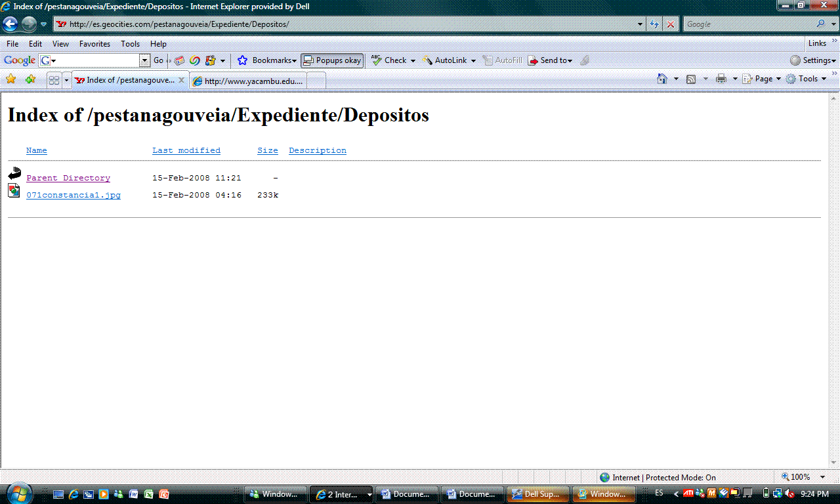Open the Windows Start orb

point(20,492)
